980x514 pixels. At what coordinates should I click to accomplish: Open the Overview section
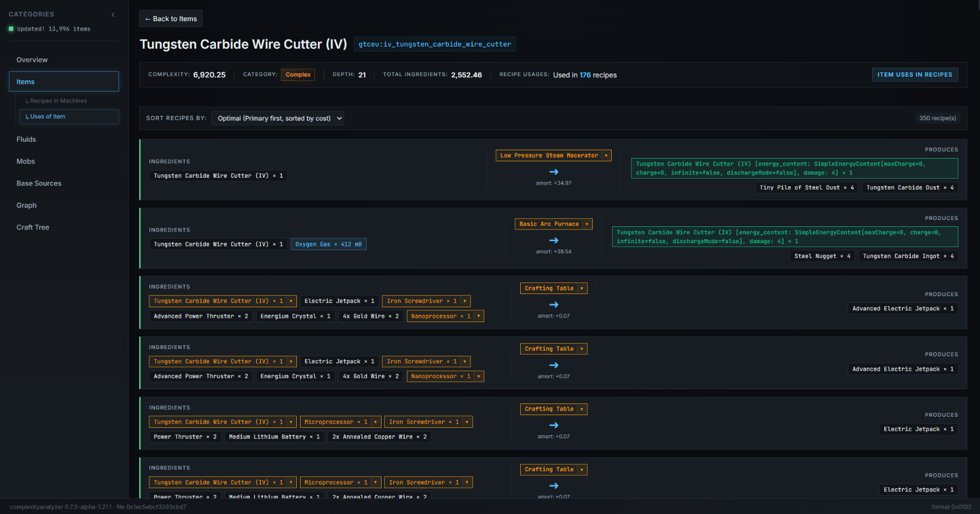pos(32,60)
